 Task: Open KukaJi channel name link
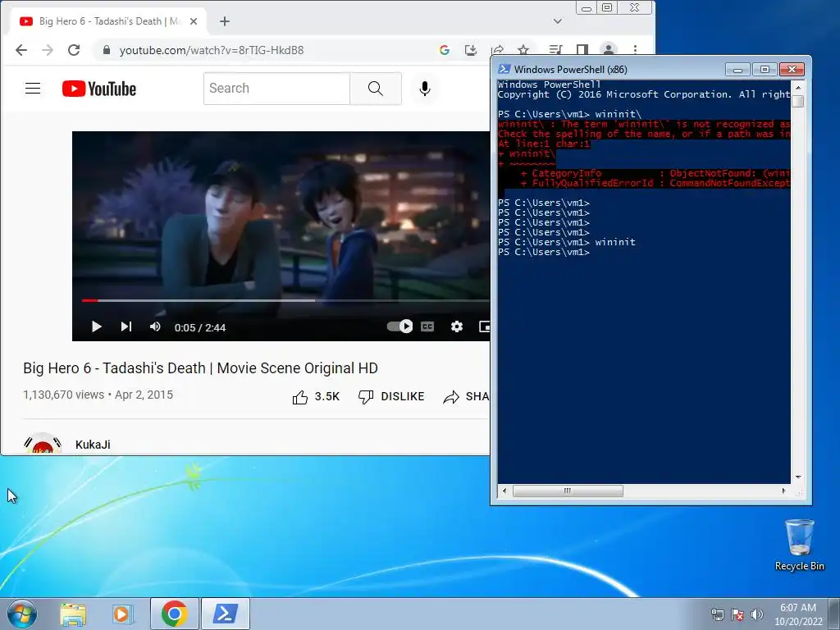point(93,445)
